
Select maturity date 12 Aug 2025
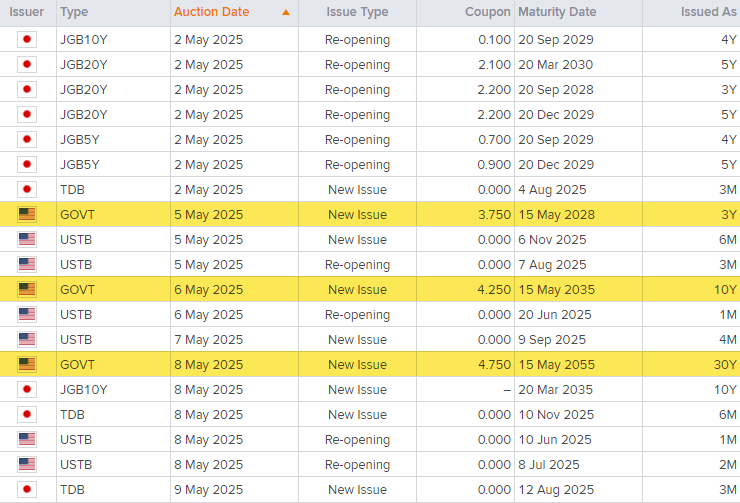[556, 490]
